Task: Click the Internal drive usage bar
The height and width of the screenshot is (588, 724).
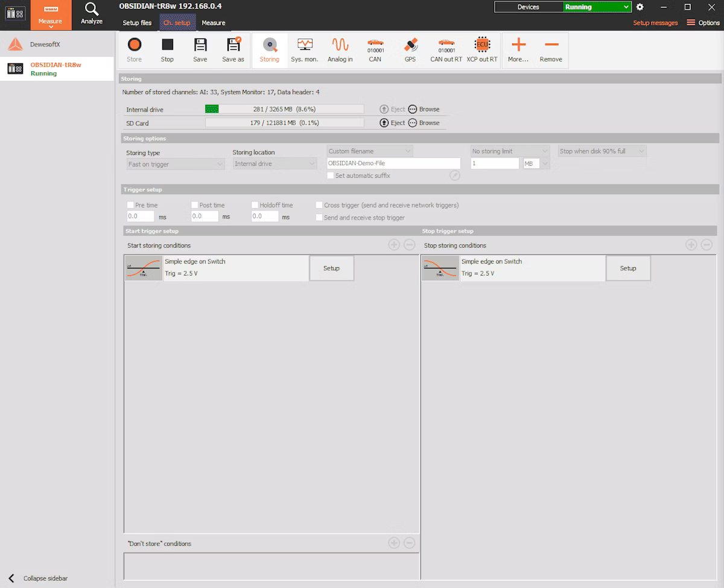Action: click(285, 109)
